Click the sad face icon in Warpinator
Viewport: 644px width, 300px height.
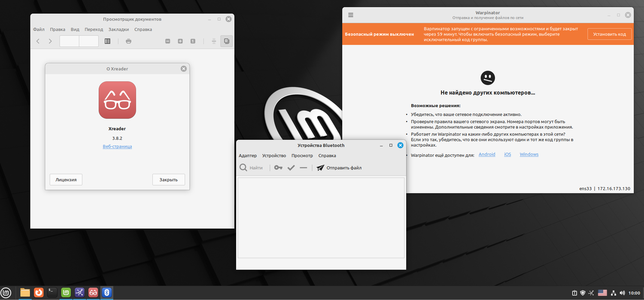[x=488, y=78]
